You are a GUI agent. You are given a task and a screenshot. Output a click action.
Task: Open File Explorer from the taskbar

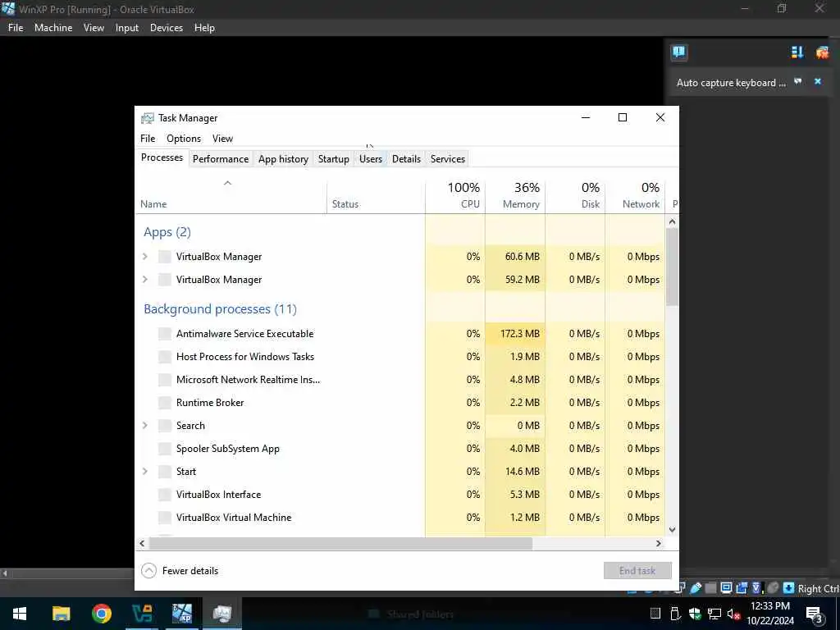(61, 614)
